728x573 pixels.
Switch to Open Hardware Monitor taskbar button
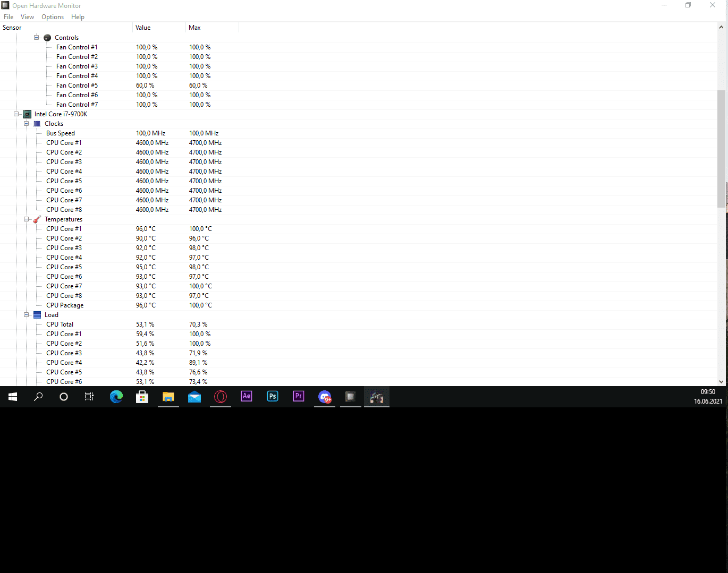(351, 397)
